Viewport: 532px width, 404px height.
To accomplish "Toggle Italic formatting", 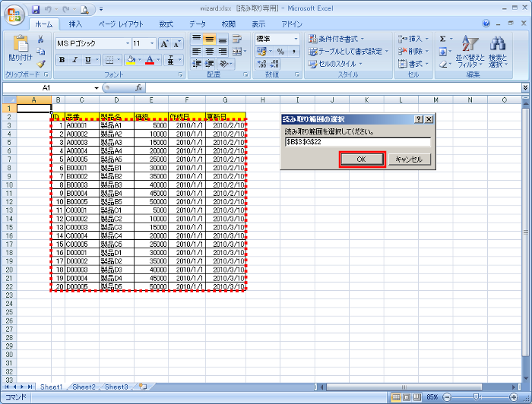I will [x=75, y=60].
